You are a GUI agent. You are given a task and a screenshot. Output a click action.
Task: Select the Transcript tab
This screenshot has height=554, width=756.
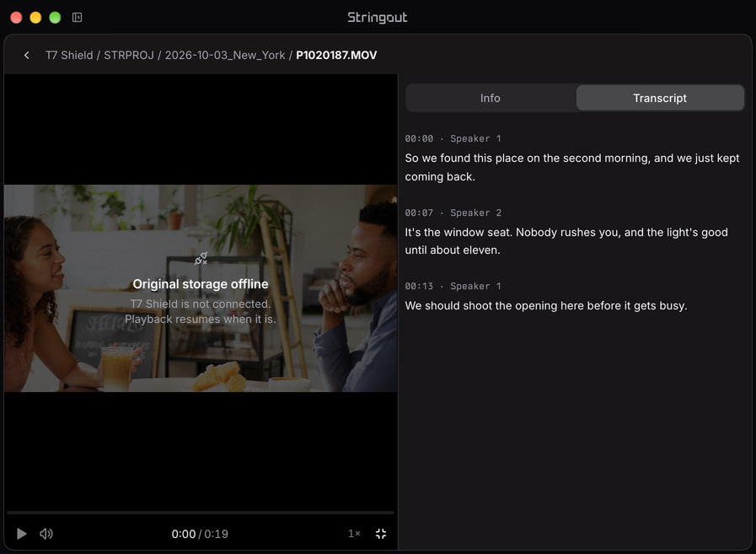[660, 98]
